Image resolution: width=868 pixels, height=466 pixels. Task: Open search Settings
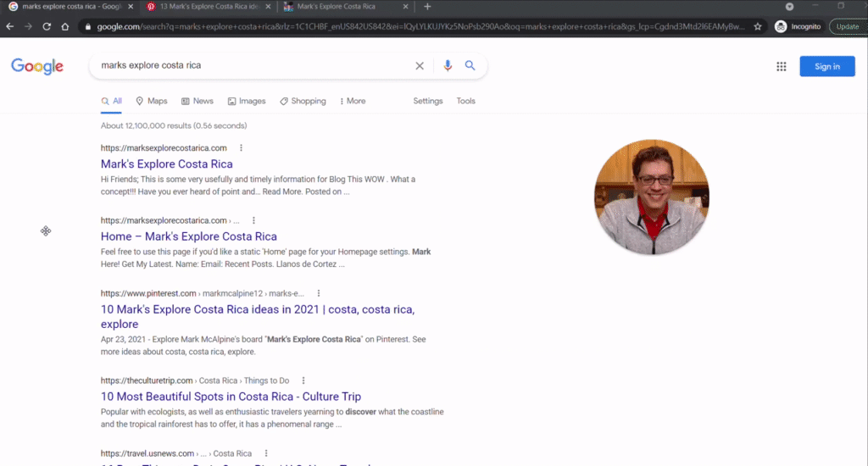pos(428,102)
